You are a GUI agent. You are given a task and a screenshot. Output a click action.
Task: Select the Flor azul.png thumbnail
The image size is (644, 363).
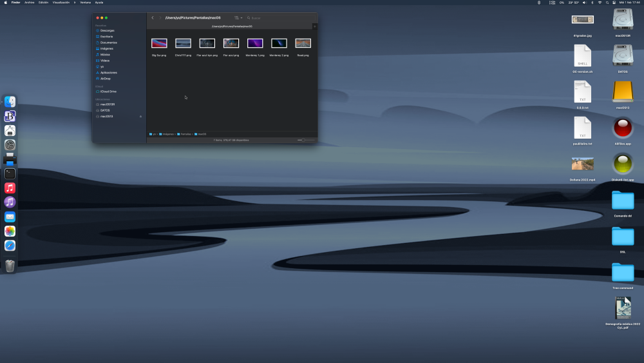[x=231, y=43]
